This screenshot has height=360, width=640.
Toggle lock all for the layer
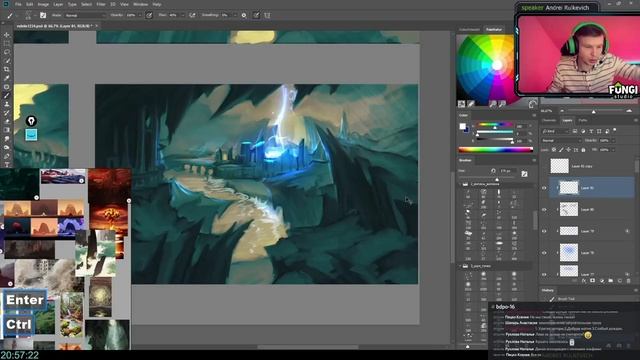[x=583, y=150]
